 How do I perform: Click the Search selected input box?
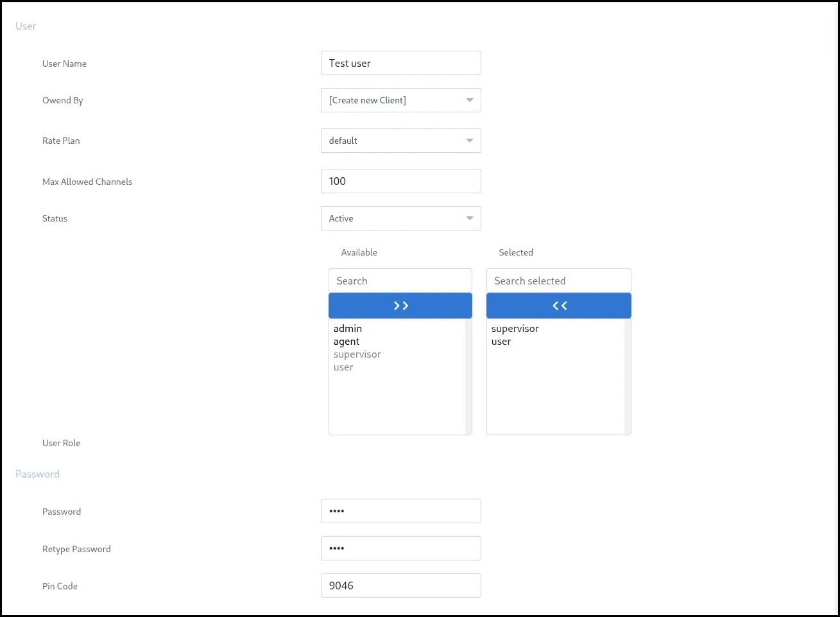point(558,281)
